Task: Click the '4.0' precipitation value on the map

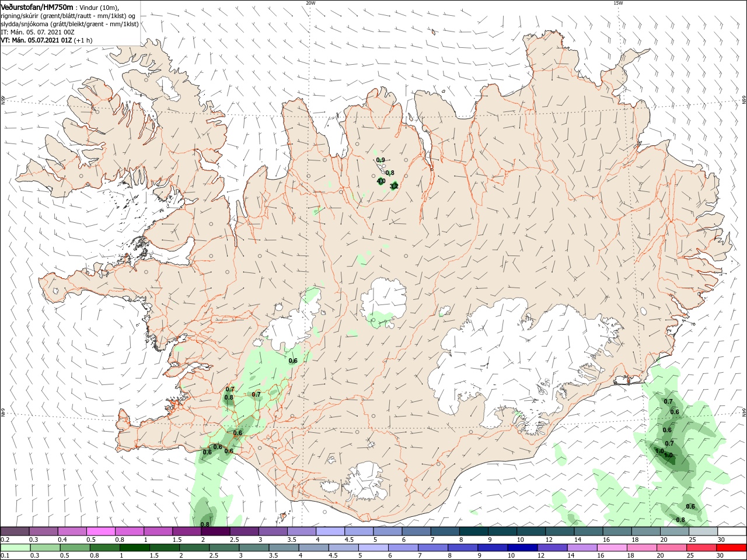Action: tap(381, 181)
